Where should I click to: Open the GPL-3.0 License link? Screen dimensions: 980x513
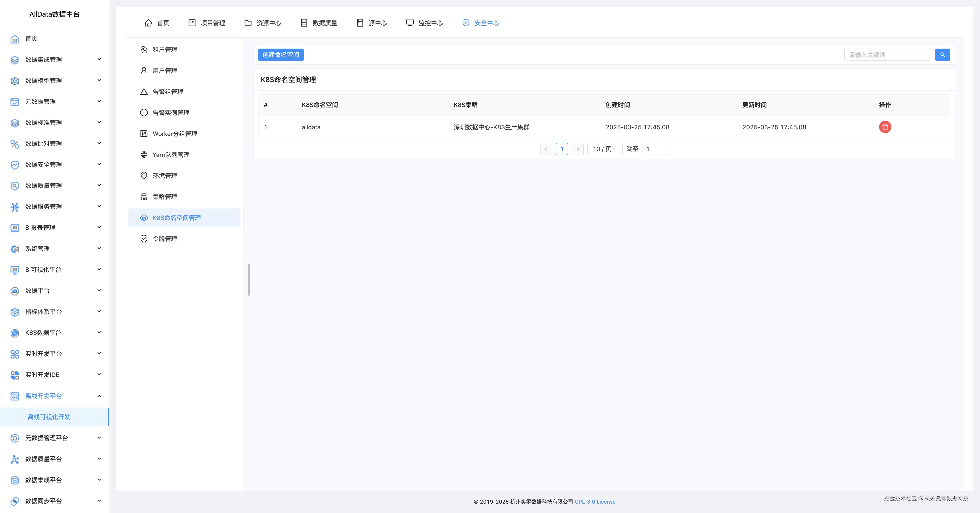point(595,502)
